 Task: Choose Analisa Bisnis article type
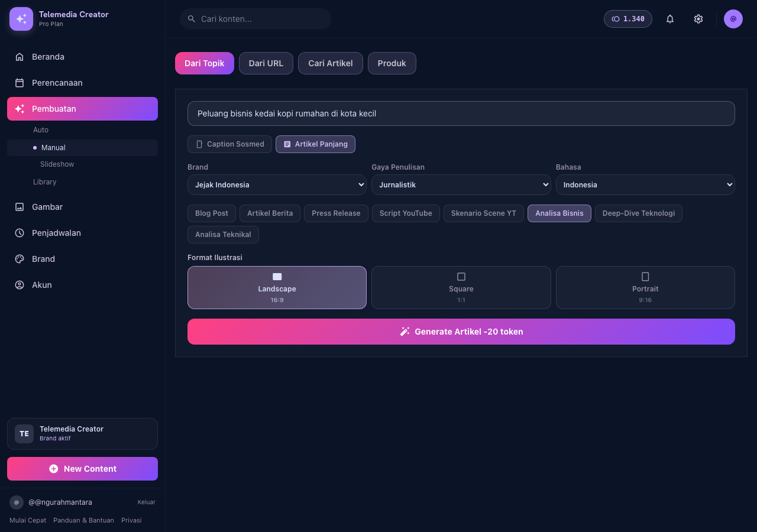coord(559,213)
